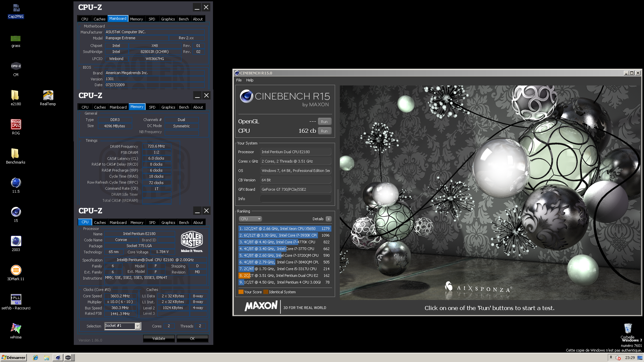This screenshot has width=644, height=362.
Task: Select the Core i7-3840QM ranking row
Action: 285,262
